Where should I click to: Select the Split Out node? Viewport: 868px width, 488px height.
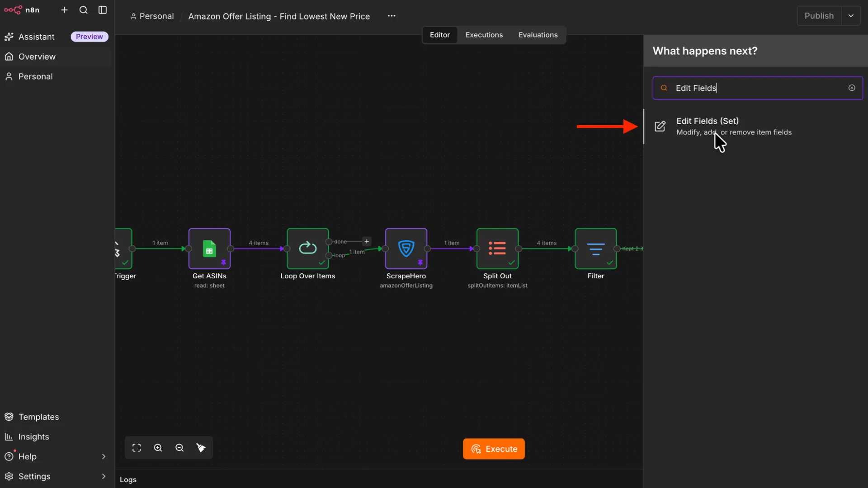497,249
